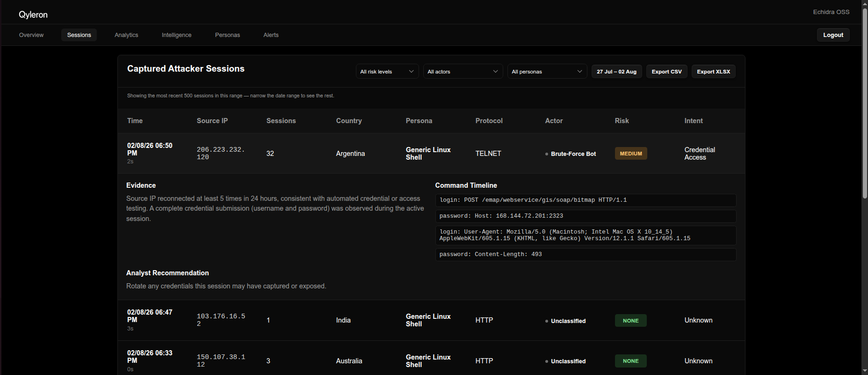The image size is (868, 375).
Task: Click the Captured Attacker Sessions title
Action: pyautogui.click(x=186, y=69)
